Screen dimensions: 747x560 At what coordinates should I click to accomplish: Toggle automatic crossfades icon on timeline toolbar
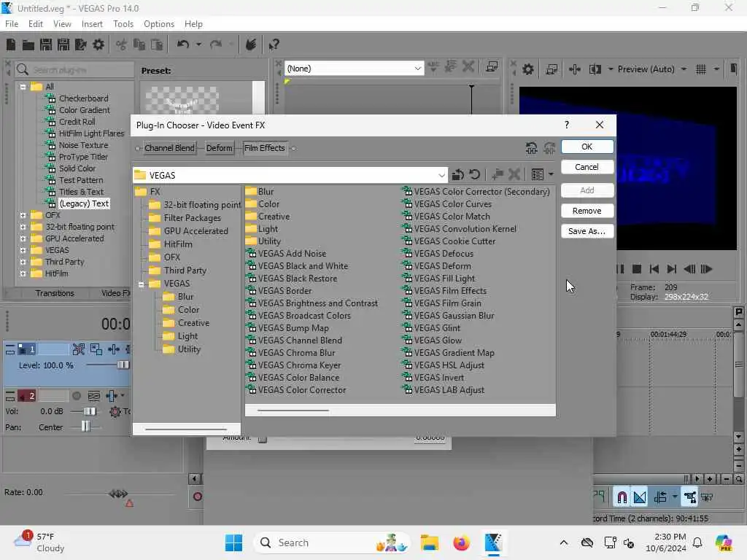[x=640, y=497]
